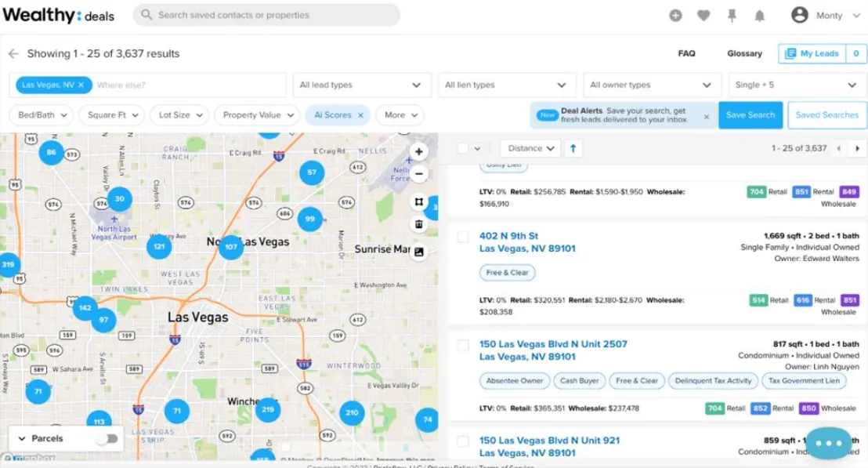Clear the Ai Scores filter
This screenshot has width=868, height=468.
361,115
